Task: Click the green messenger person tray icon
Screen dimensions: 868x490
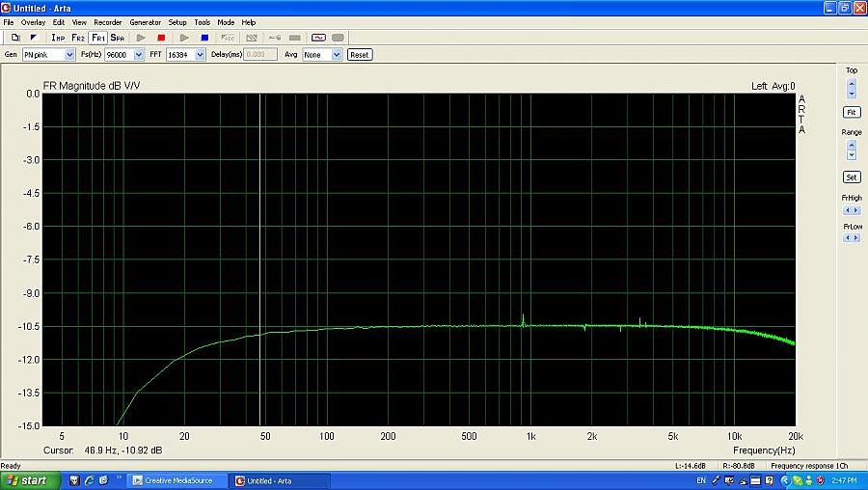Action: pyautogui.click(x=809, y=480)
